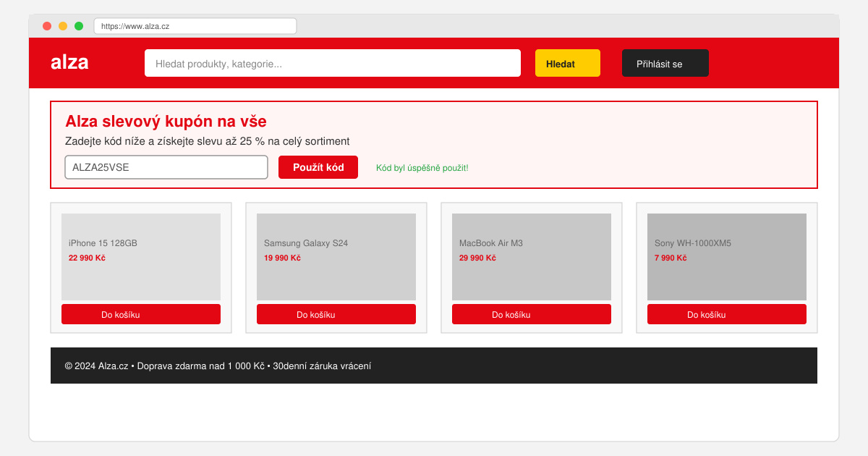The width and height of the screenshot is (868, 456).
Task: Click the alza logo
Action: coord(69,62)
